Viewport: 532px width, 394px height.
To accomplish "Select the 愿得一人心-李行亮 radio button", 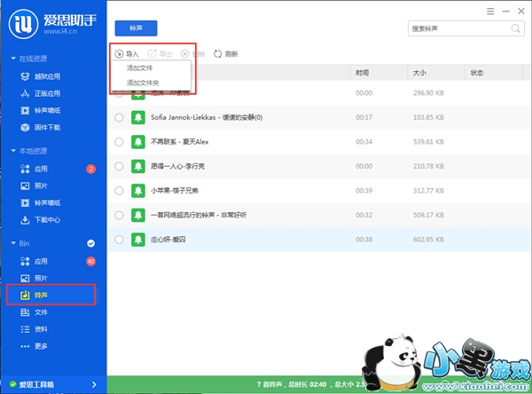I will [119, 166].
